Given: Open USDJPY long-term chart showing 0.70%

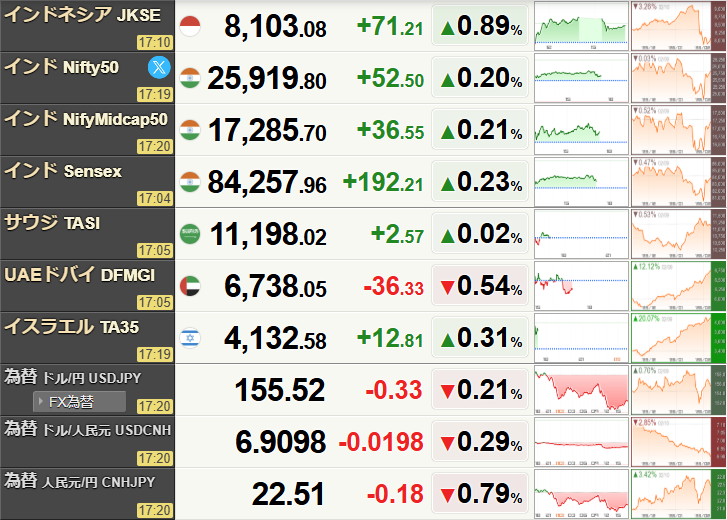Looking at the screenshot, I should point(678,390).
